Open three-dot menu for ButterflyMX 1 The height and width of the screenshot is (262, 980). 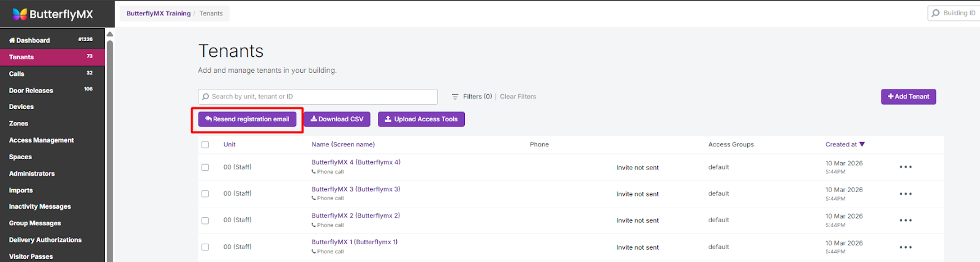pyautogui.click(x=905, y=247)
